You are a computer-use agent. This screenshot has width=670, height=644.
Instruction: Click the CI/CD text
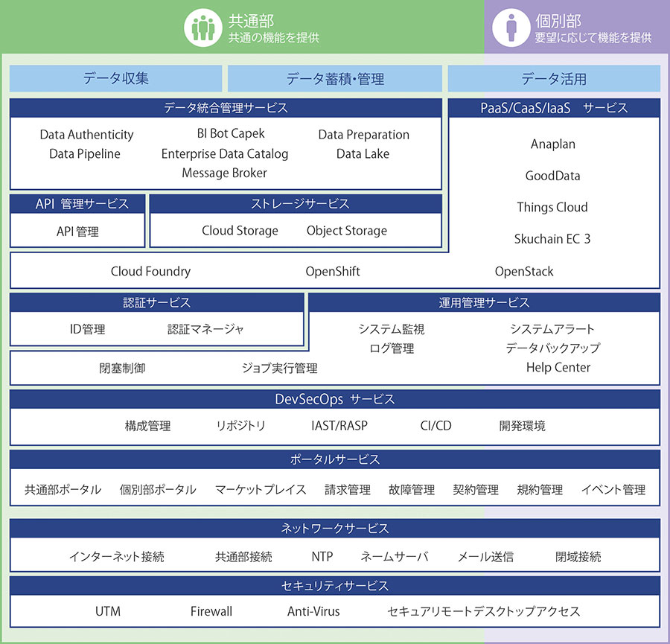[x=435, y=426]
